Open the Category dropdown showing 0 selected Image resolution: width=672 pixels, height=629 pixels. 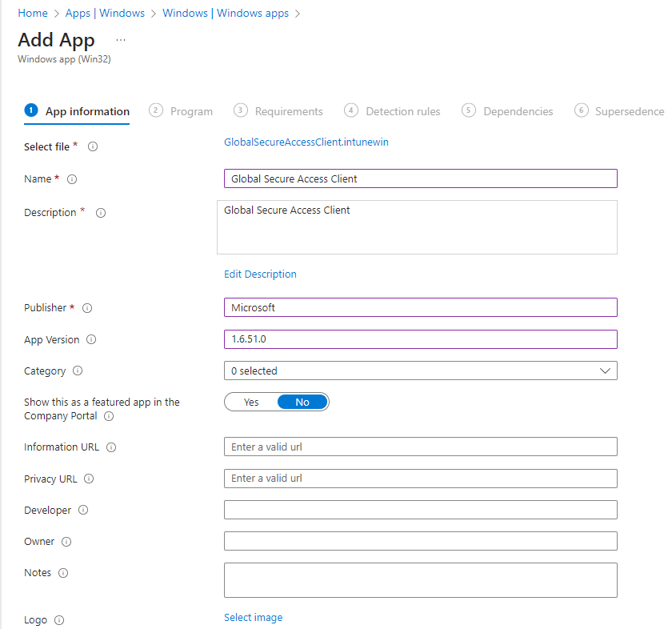[421, 371]
